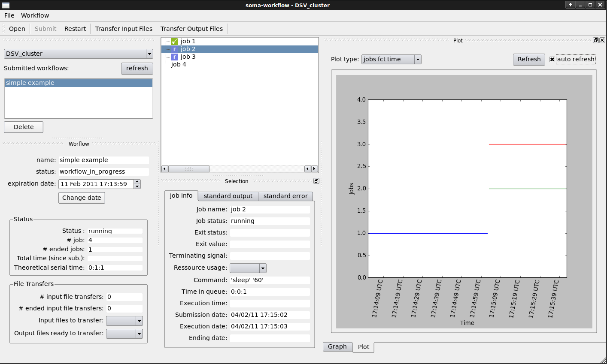607x364 pixels.
Task: Switch to the standard output tab
Action: (228, 196)
